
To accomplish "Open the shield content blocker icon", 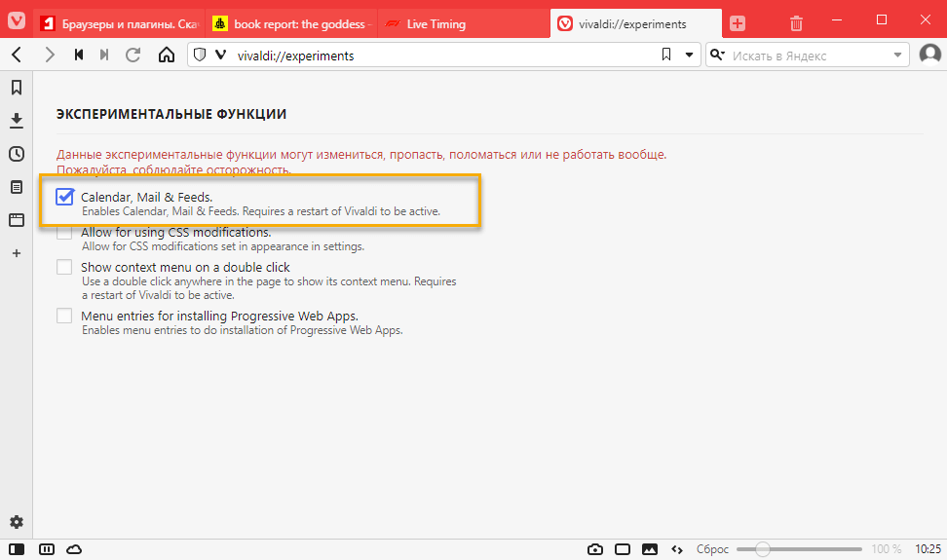I will [x=200, y=55].
